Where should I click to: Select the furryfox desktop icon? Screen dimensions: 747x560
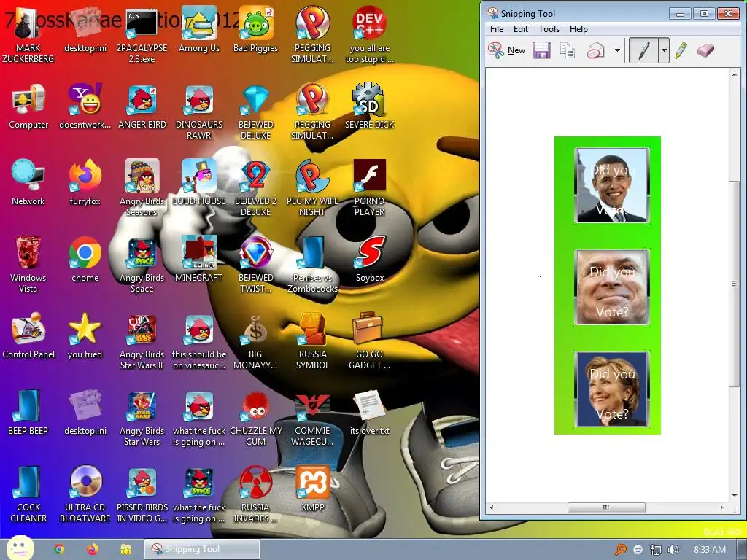pos(85,183)
